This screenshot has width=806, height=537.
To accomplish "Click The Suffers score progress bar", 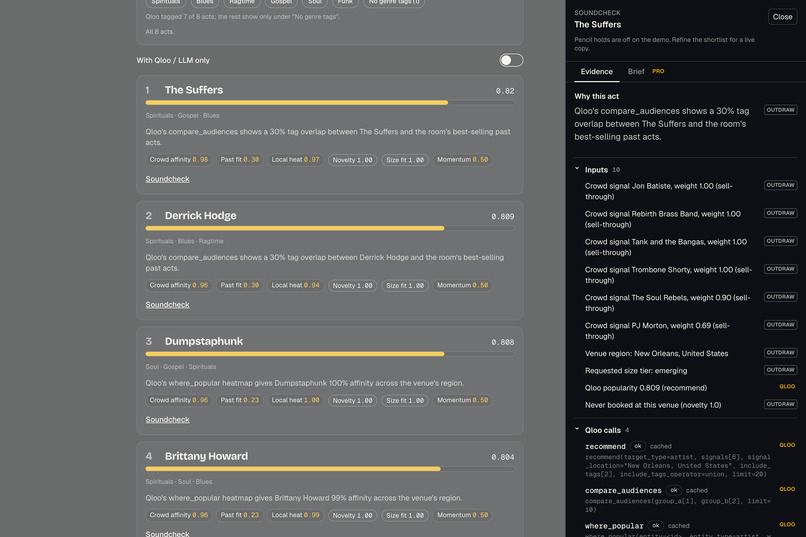I will point(329,103).
